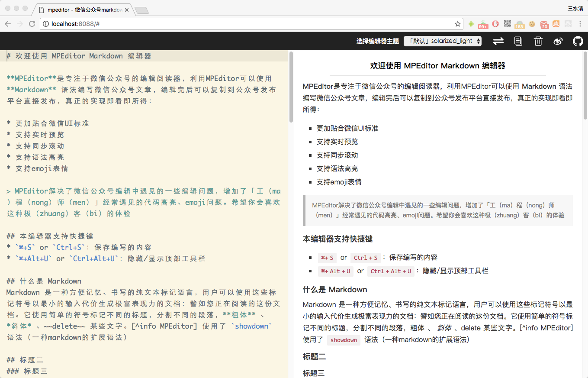Click the orange 惠 extension icon
The width and height of the screenshot is (588, 378).
556,24
